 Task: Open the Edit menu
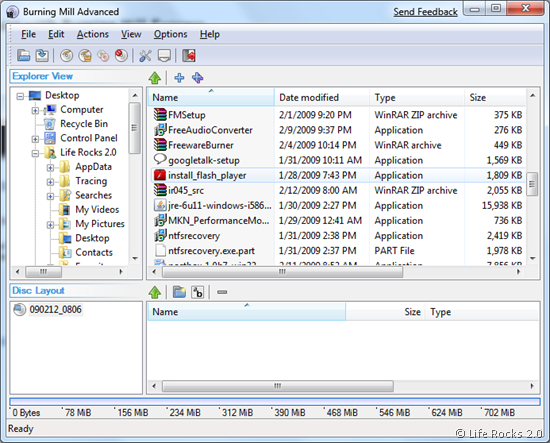pos(56,34)
